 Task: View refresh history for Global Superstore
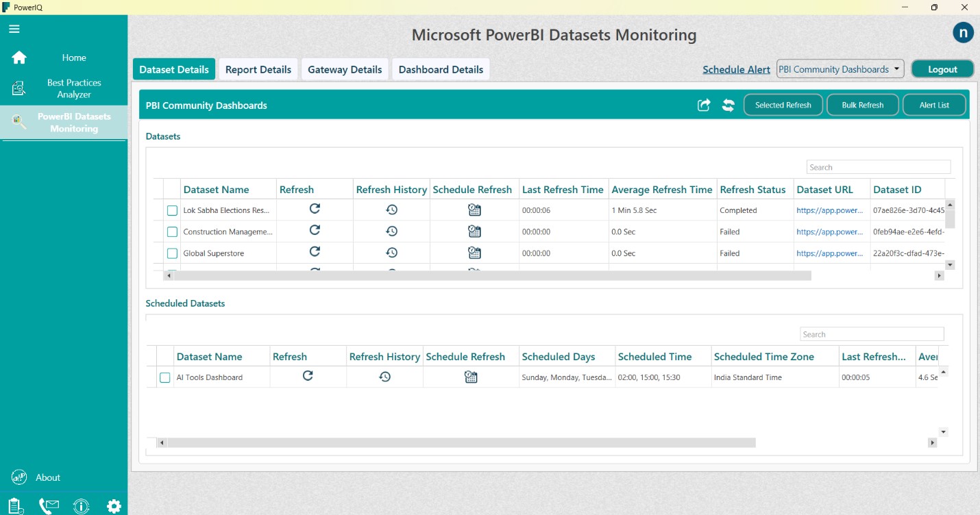coord(392,253)
